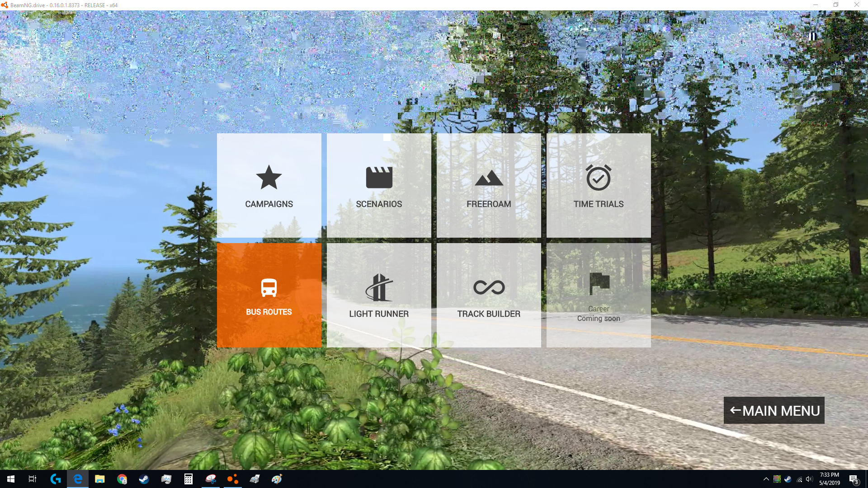The image size is (868, 488).
Task: Open the action center notifications
Action: click(854, 479)
